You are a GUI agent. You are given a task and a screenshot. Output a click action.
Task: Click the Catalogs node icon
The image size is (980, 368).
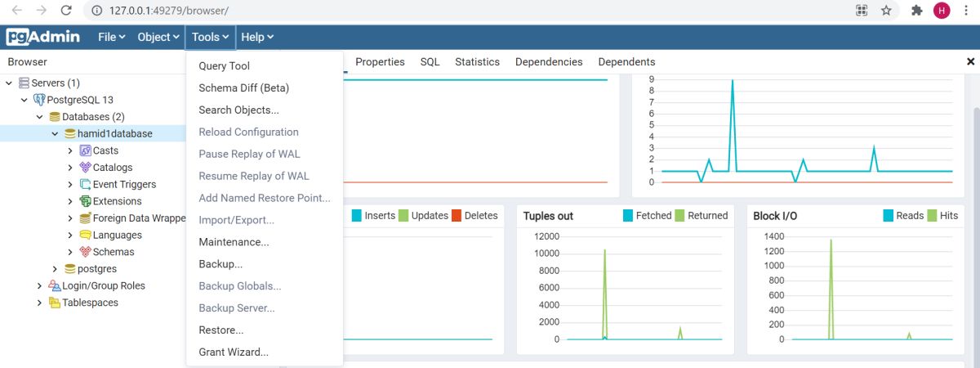coord(85,168)
